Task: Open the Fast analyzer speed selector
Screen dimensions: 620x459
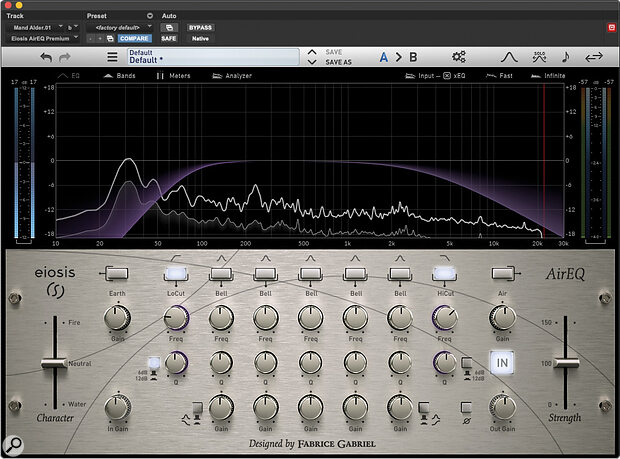Action: tap(499, 76)
